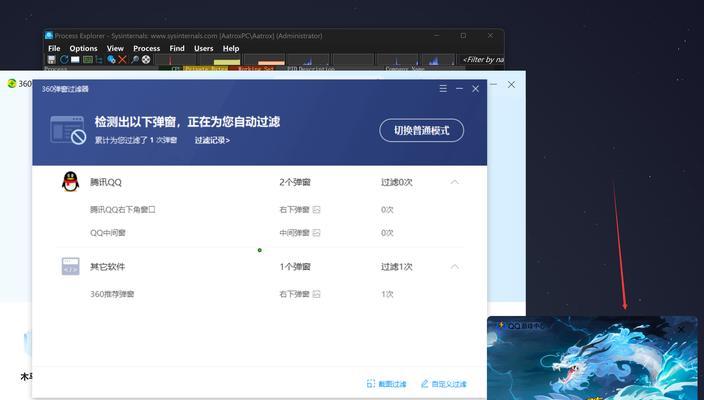The height and width of the screenshot is (400, 704).
Task: Click the process tree icon in Process Explorer toolbar
Action: pos(99,60)
